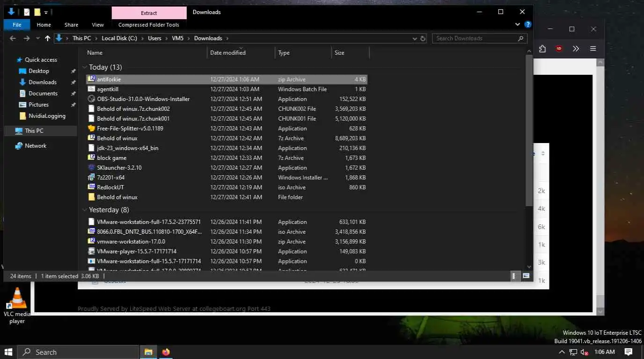Open Customize Quick Access Toolbar dropdown

coord(46,13)
